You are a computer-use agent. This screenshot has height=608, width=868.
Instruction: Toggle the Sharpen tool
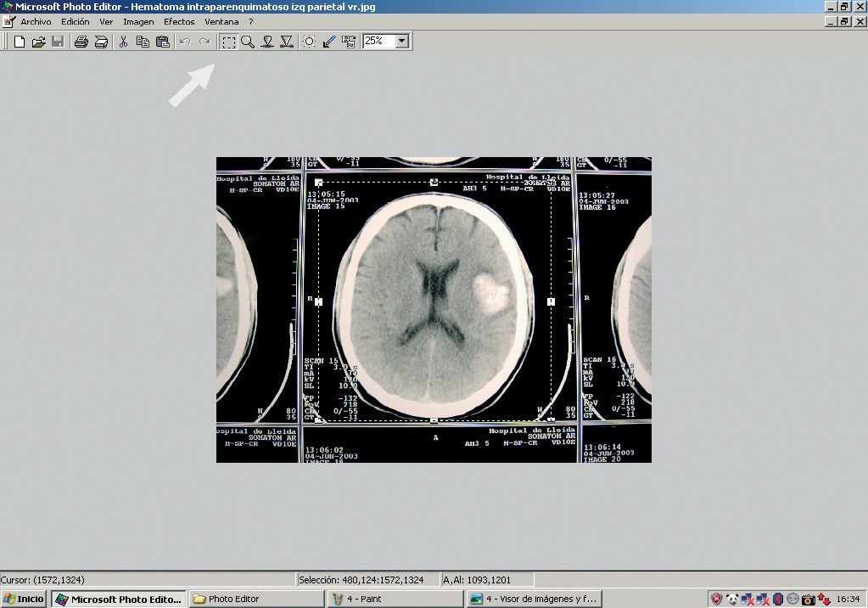(287, 42)
